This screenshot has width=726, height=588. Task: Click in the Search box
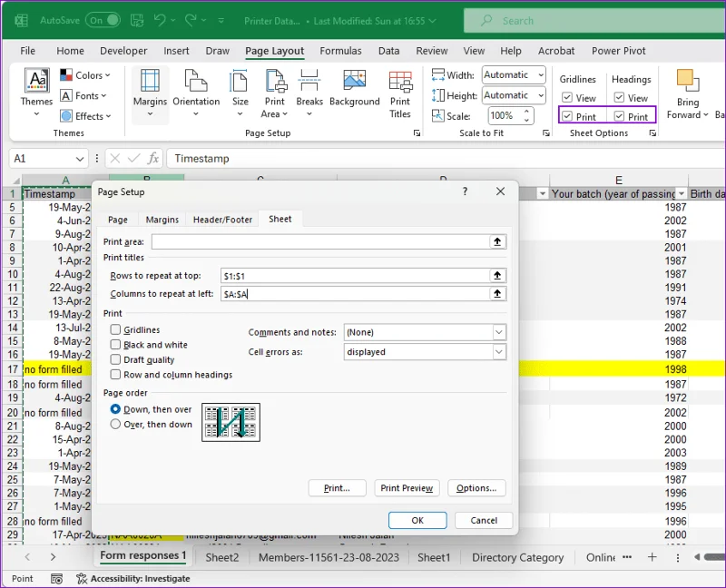coord(594,21)
